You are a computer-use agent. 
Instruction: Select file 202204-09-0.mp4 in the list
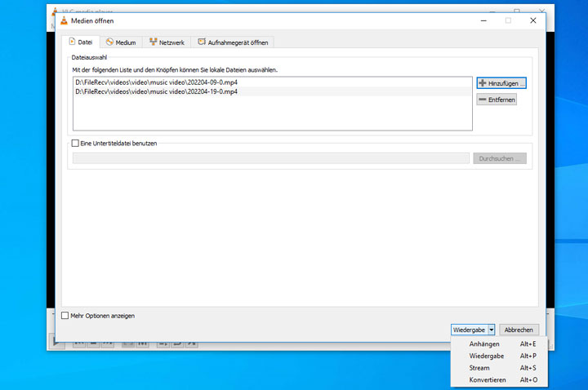[x=272, y=82]
